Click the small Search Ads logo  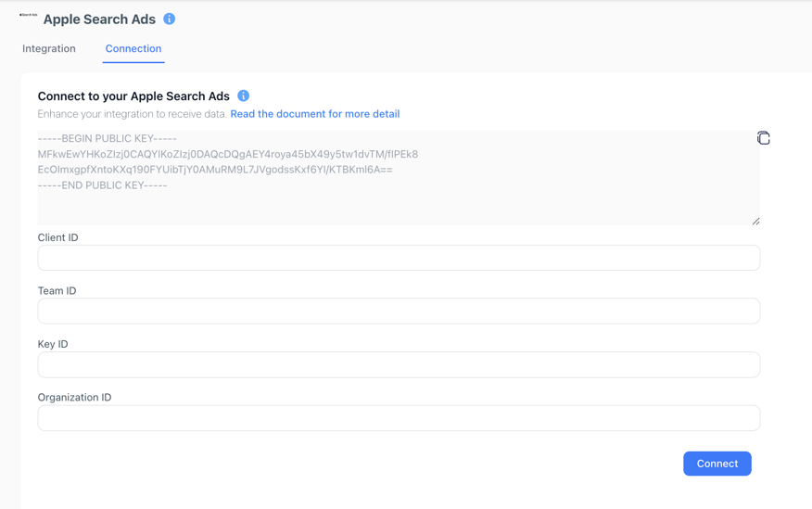[x=29, y=15]
